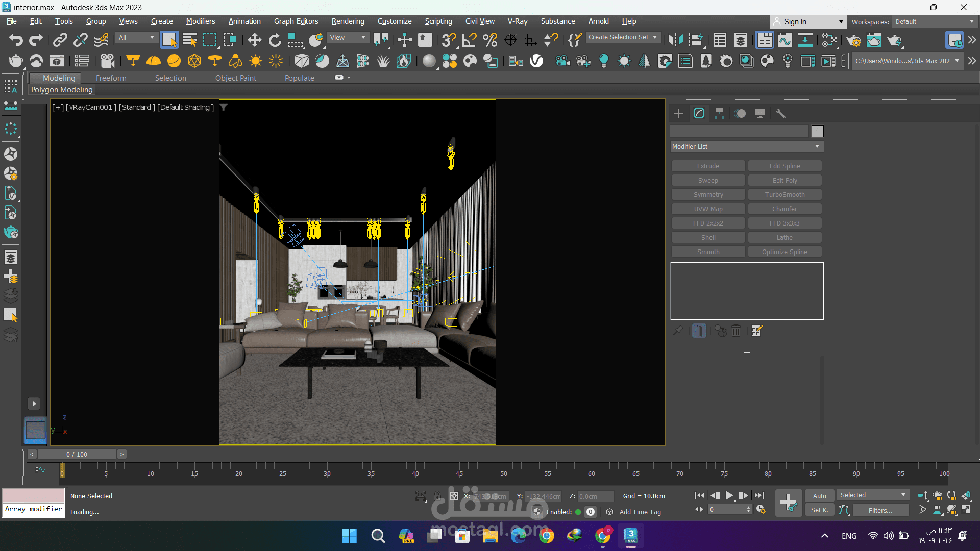
Task: Click the Create plus panel tab
Action: click(x=678, y=113)
